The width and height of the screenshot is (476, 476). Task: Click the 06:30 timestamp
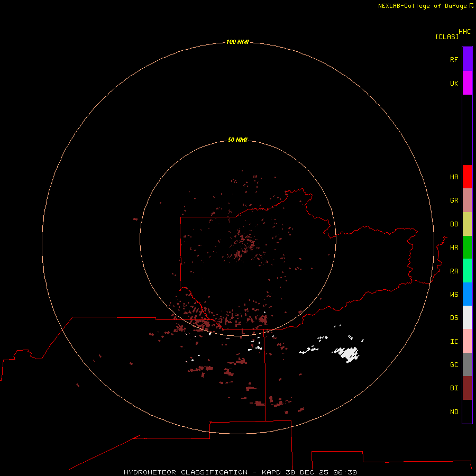pyautogui.click(x=345, y=472)
